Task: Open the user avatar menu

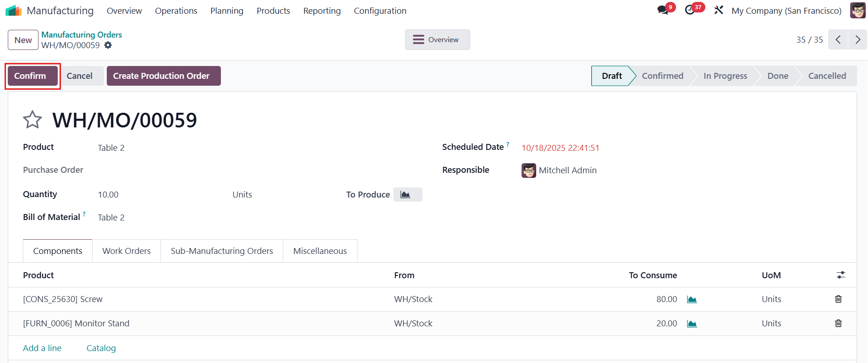Action: tap(857, 10)
